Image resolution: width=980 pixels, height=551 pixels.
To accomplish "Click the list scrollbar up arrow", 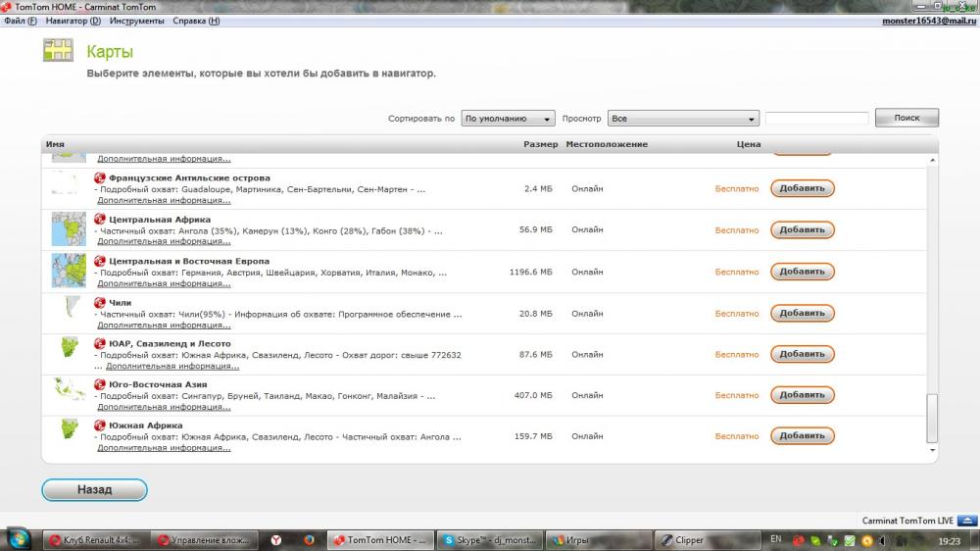I will click(x=932, y=160).
